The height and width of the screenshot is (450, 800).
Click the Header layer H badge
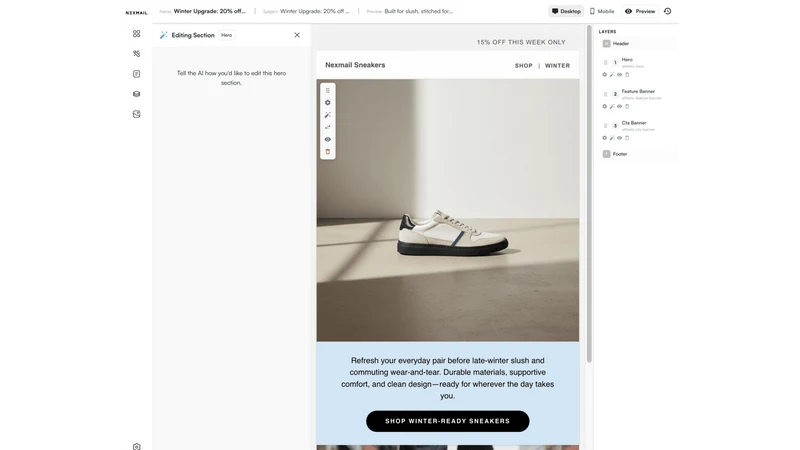tap(606, 44)
